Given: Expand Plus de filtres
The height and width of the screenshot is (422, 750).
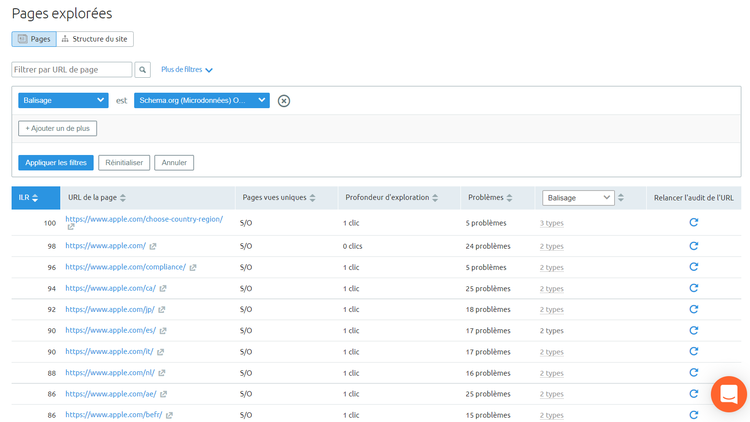Looking at the screenshot, I should [187, 70].
